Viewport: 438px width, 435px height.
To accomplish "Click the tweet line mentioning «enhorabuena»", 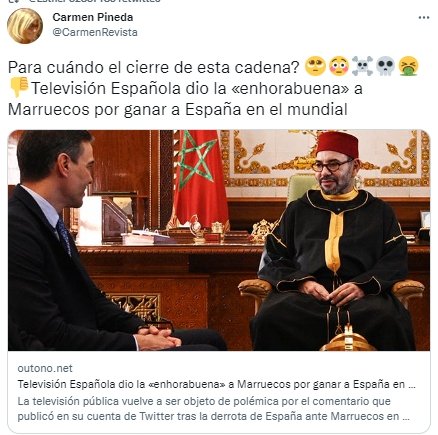I will point(196,88).
